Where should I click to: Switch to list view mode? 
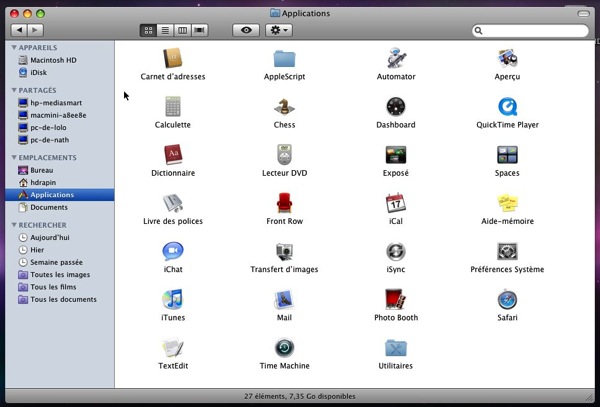(165, 31)
